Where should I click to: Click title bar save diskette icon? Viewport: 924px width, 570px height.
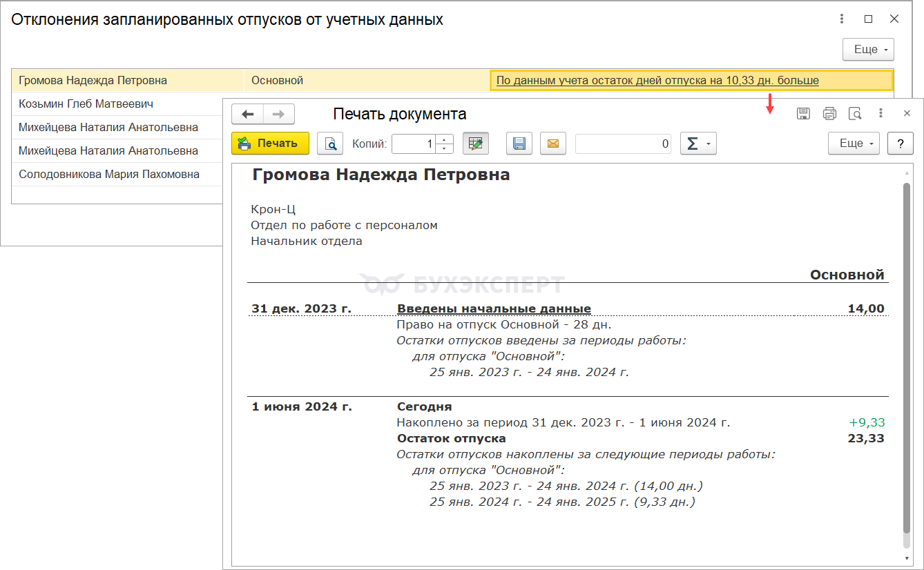click(803, 113)
